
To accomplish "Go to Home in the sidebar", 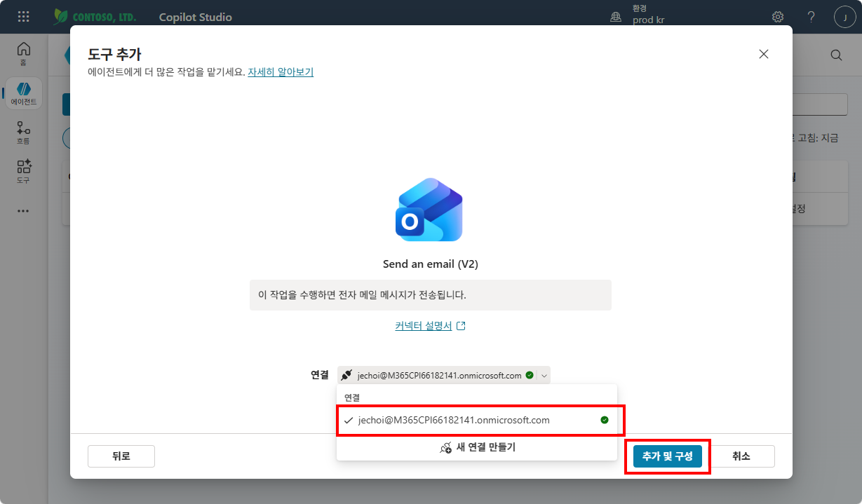I will [x=24, y=53].
